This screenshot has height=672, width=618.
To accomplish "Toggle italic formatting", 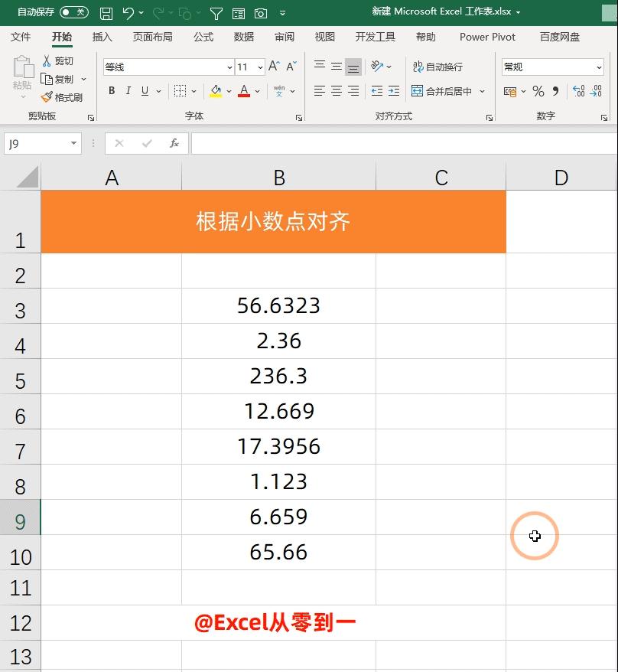I will click(x=128, y=91).
